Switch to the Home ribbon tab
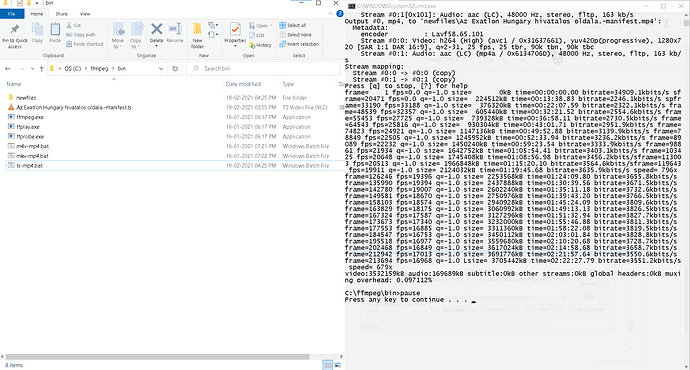Screen dimensions: 690x370 (x=37, y=14)
